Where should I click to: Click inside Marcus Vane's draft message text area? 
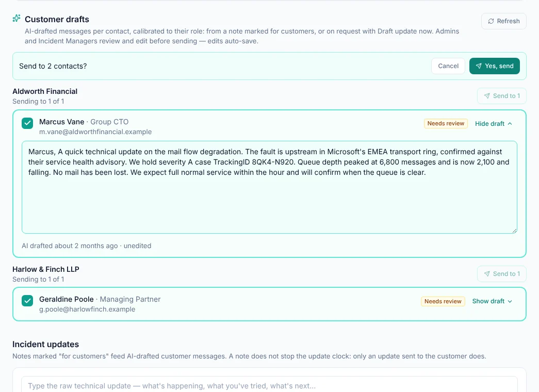point(269,187)
